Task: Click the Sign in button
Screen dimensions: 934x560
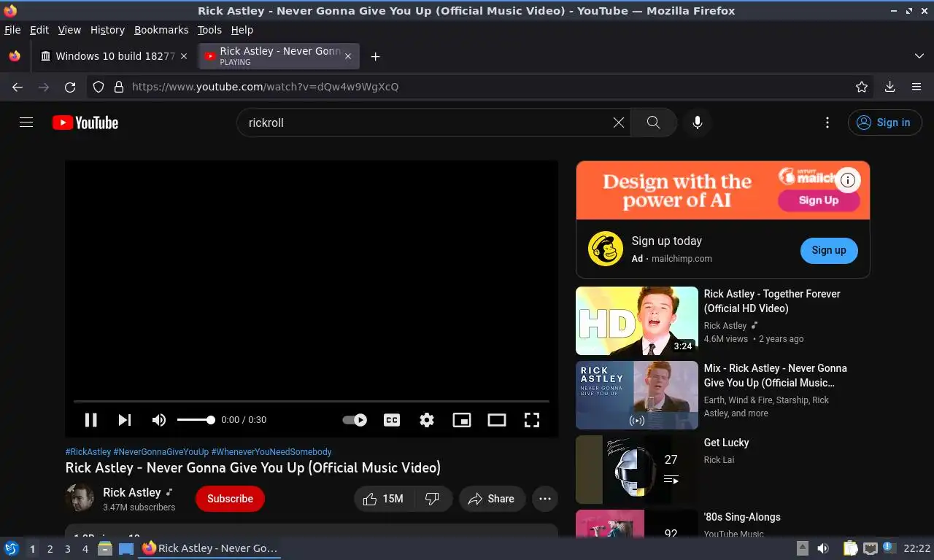Action: 884,122
